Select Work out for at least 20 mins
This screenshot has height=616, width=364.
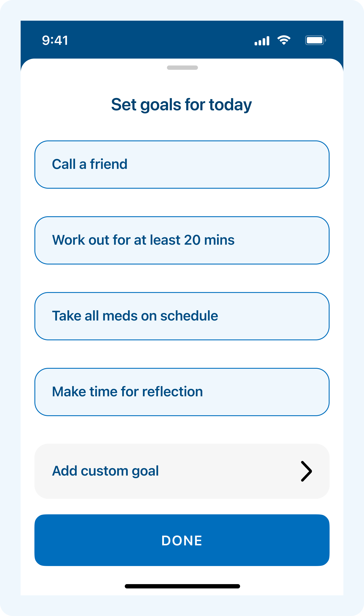click(x=182, y=240)
